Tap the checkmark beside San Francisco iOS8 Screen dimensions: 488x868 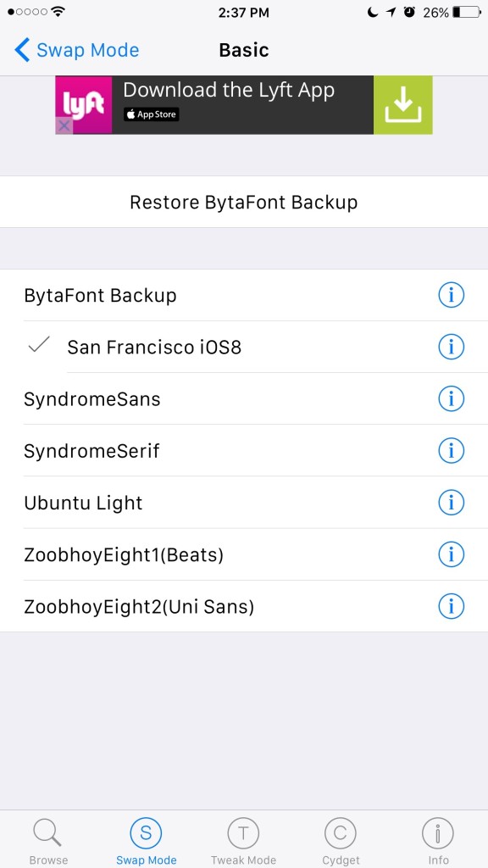tap(38, 346)
